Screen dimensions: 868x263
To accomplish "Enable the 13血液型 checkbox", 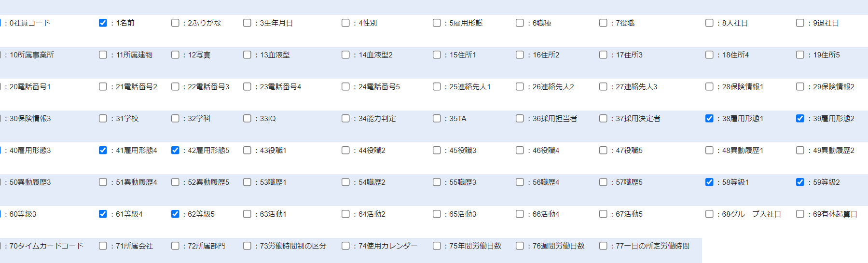I will tap(247, 55).
